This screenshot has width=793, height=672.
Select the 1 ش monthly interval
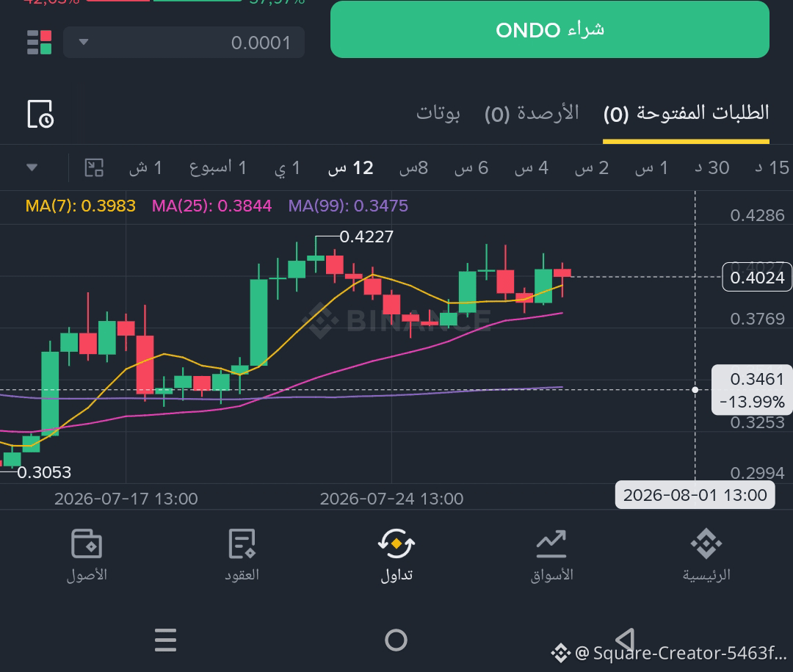(x=145, y=167)
